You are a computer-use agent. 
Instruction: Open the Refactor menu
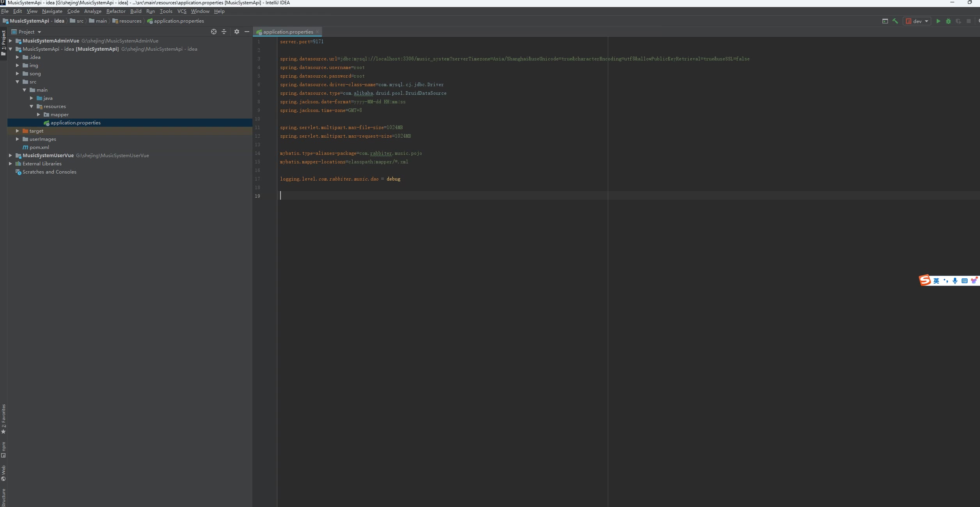[x=116, y=11]
